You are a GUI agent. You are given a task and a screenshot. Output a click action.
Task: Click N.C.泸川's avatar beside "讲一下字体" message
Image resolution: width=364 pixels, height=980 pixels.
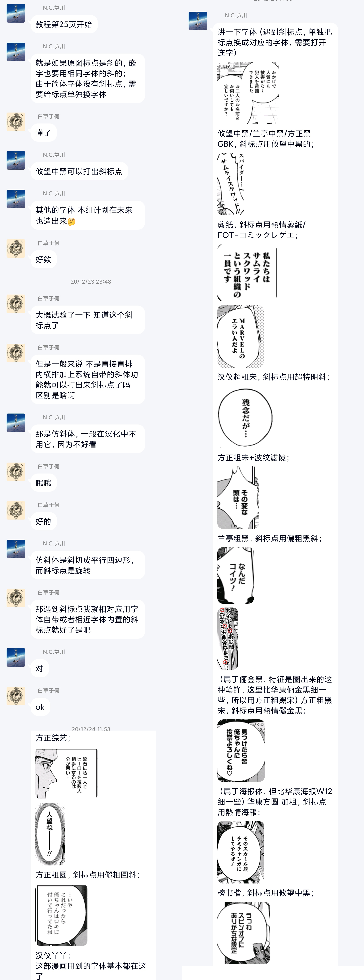tap(198, 21)
